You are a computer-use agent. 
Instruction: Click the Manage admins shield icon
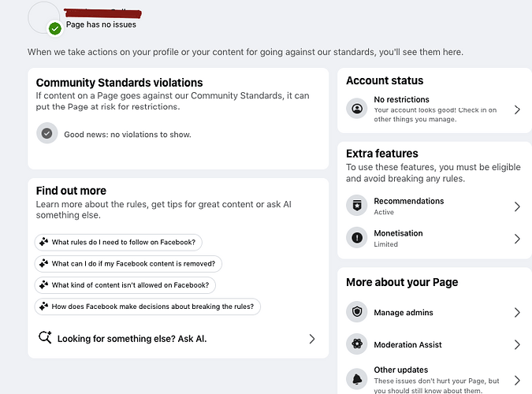point(356,311)
